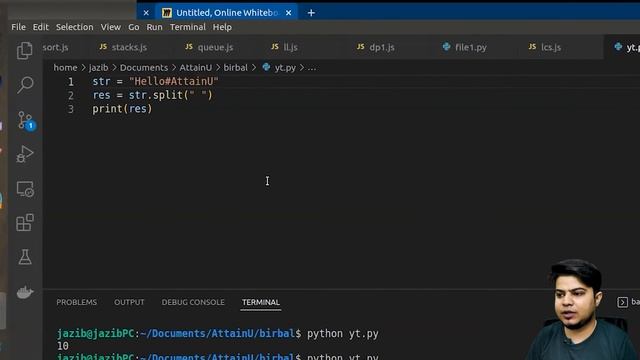Image resolution: width=640 pixels, height=360 pixels.
Task: Click the bash terminal shell icon
Action: point(622,302)
